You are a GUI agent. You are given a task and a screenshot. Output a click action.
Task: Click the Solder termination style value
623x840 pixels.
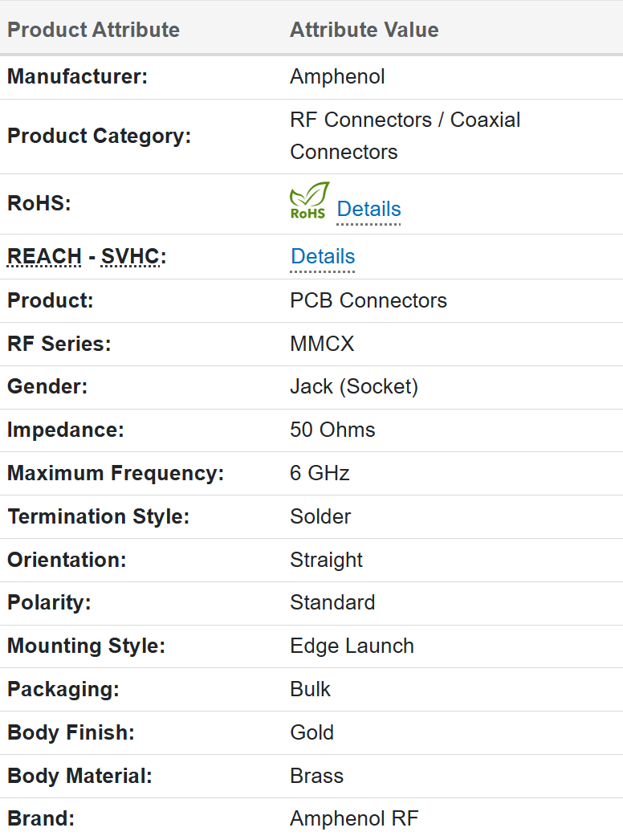tap(320, 516)
